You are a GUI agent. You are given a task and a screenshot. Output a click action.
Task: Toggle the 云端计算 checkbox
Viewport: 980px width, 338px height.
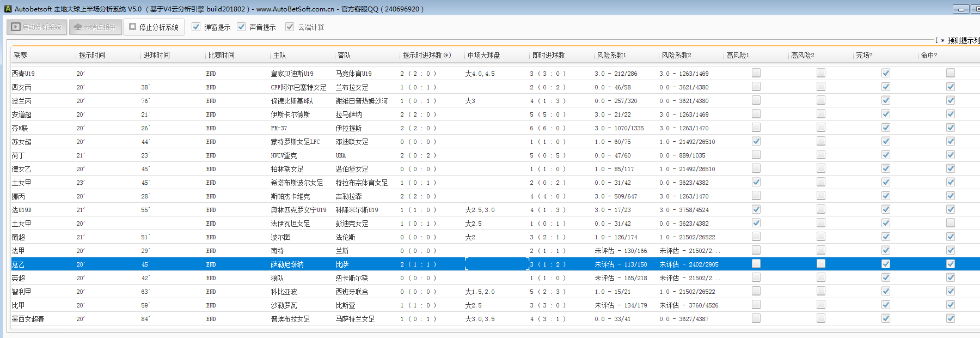coord(290,27)
